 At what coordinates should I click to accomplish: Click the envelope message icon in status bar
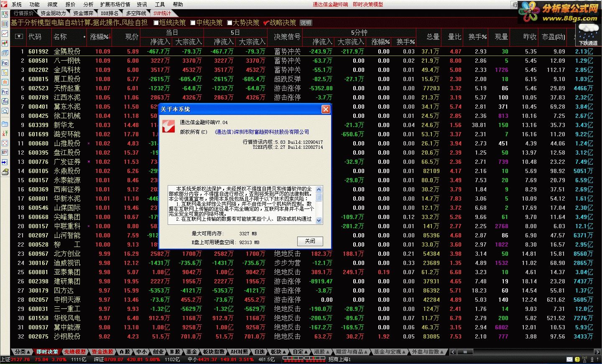[x=569, y=359]
